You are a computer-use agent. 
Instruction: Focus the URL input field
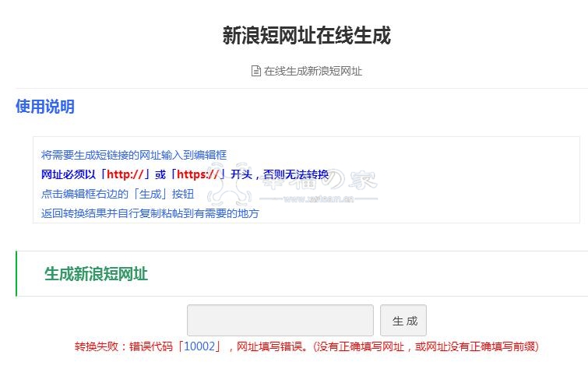tap(280, 320)
